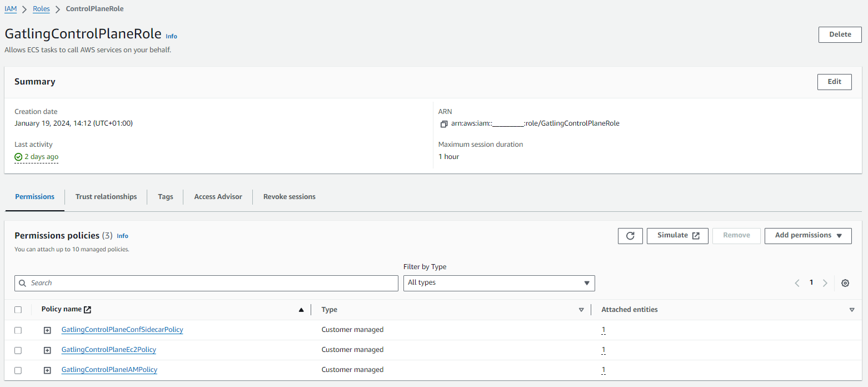868x387 pixels.
Task: Click the Type cell of the GatlingControlPlaneEc2Policy row
Action: (352, 350)
